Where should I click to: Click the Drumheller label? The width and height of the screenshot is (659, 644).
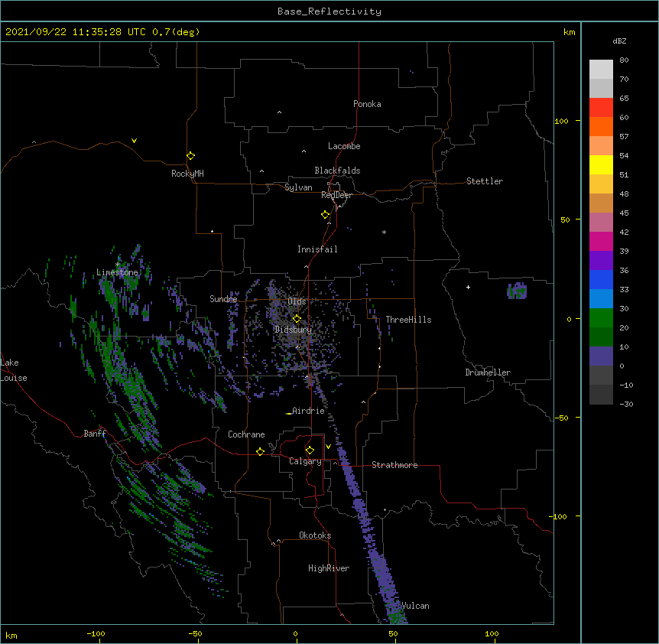[x=488, y=372]
